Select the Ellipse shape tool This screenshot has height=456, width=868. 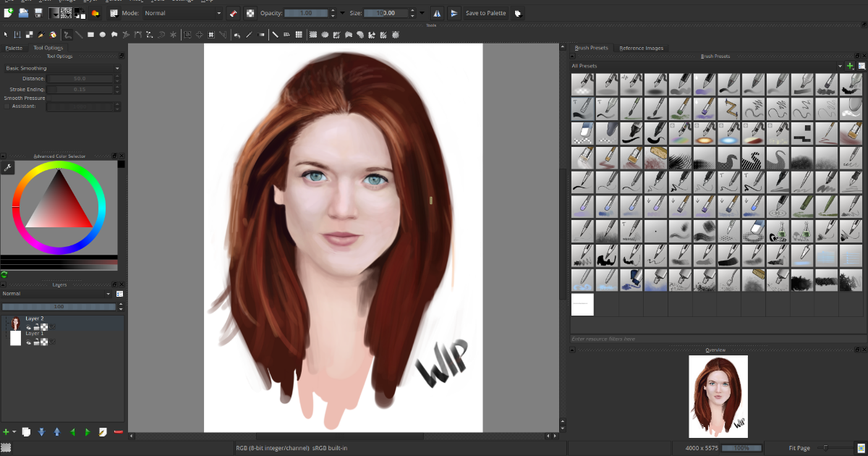(x=103, y=34)
